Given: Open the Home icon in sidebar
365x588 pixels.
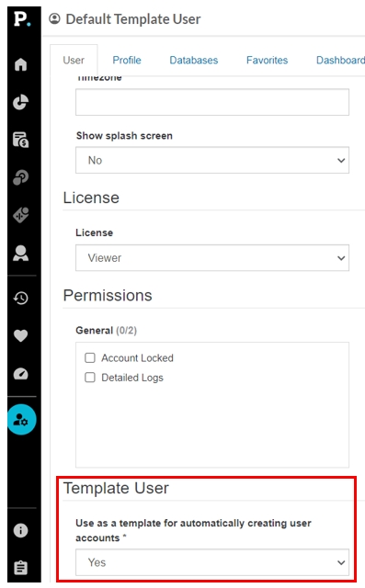Looking at the screenshot, I should (x=20, y=64).
